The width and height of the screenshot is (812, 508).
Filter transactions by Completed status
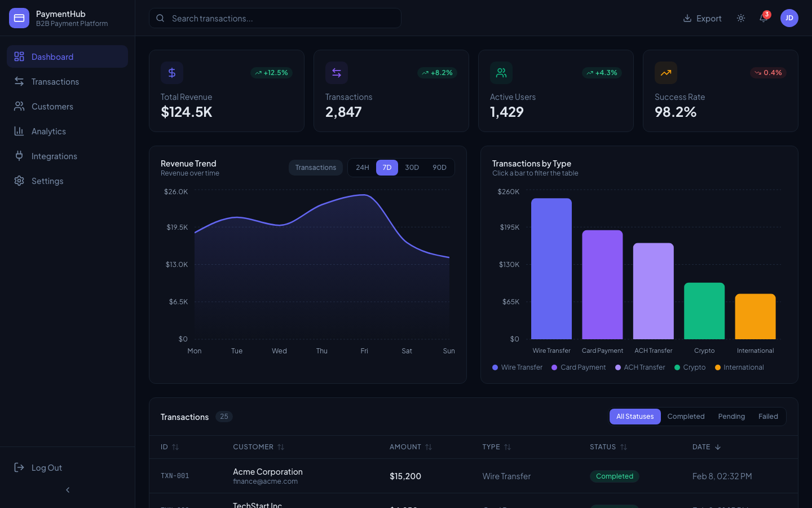coord(686,417)
